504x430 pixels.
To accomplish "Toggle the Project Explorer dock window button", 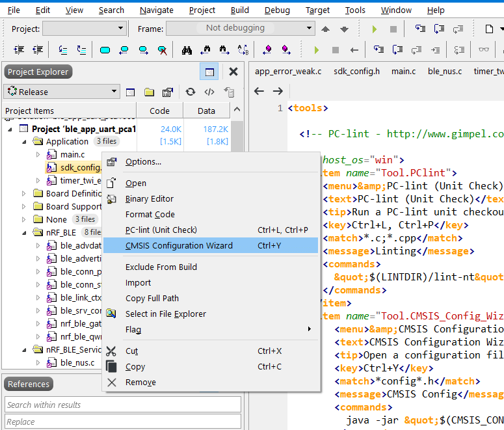I will tap(209, 72).
